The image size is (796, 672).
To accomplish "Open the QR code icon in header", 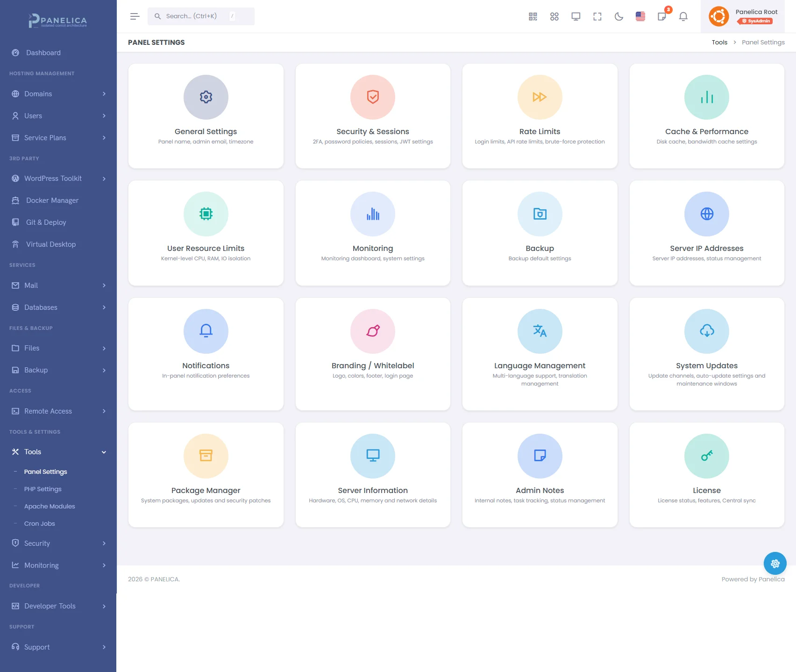I will pyautogui.click(x=533, y=17).
